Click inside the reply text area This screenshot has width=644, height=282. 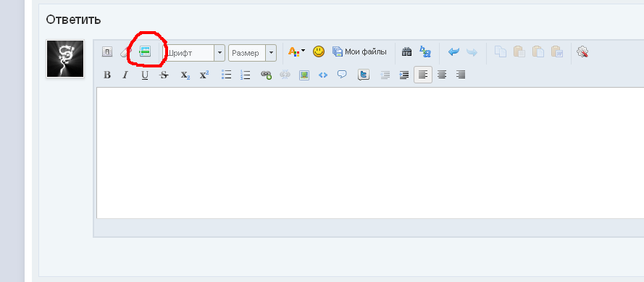click(x=370, y=152)
